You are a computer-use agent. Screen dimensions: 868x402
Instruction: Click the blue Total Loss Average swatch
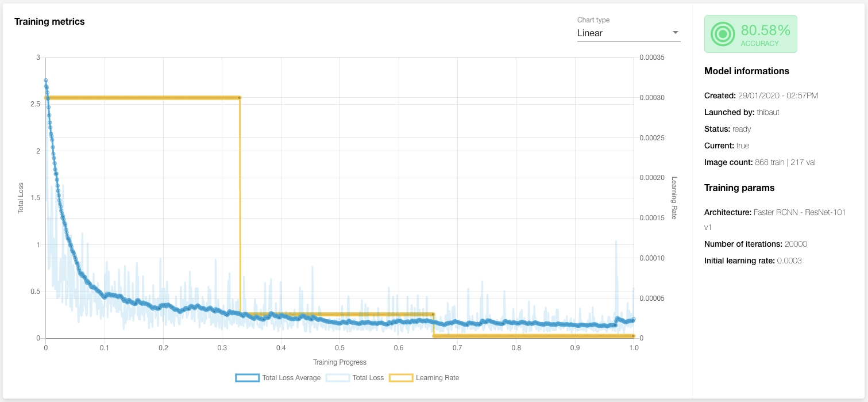[x=247, y=378]
